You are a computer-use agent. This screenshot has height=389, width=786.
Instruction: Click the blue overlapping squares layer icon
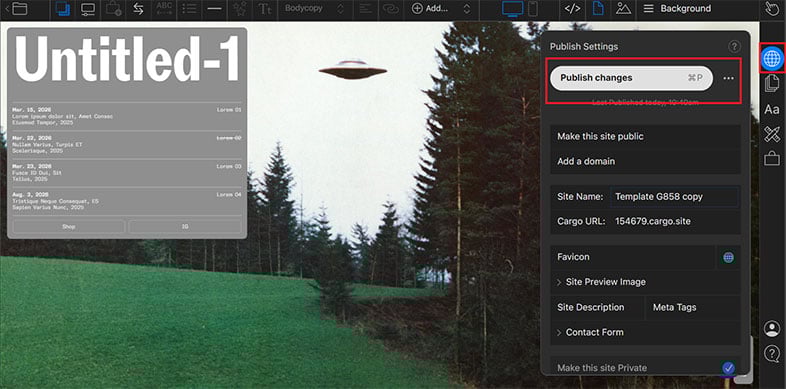coord(63,9)
